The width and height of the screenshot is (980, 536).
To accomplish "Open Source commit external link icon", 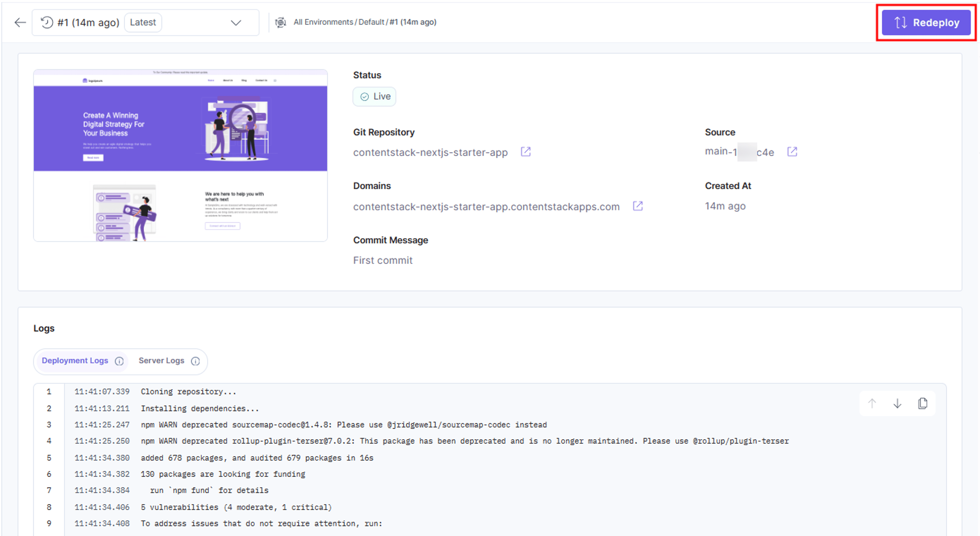I will click(x=792, y=152).
